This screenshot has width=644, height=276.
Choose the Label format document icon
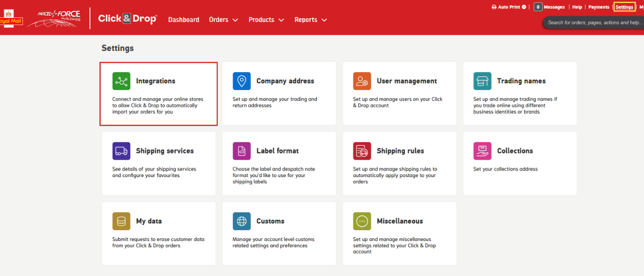(242, 151)
